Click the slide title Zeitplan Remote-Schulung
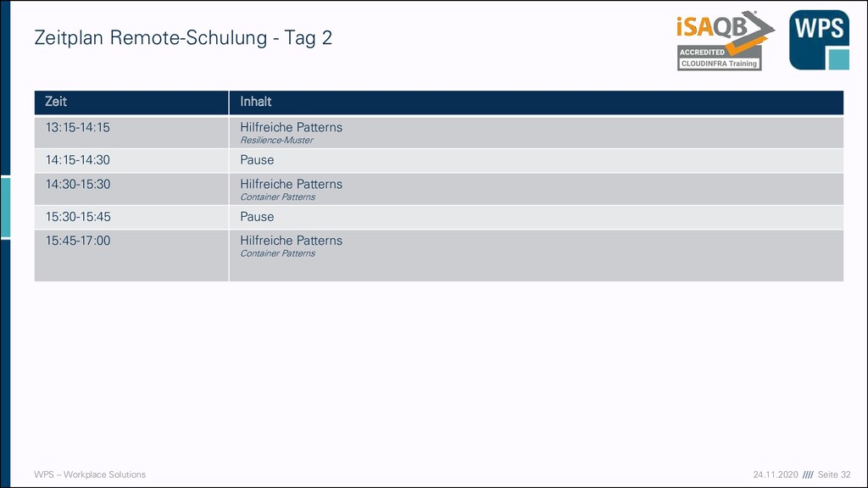The image size is (868, 488). tap(183, 37)
